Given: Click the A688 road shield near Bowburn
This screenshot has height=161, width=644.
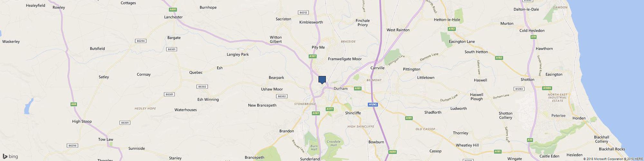Looking at the screenshot, I should pyautogui.click(x=392, y=152).
